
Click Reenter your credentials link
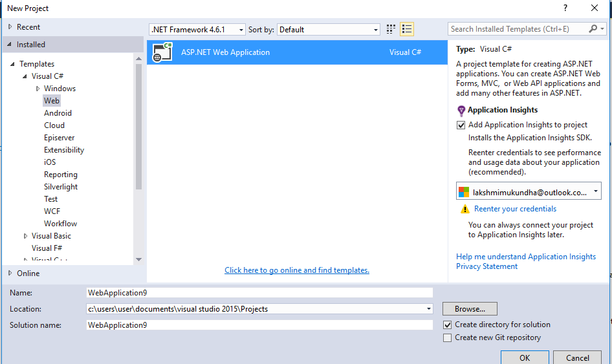click(x=515, y=209)
